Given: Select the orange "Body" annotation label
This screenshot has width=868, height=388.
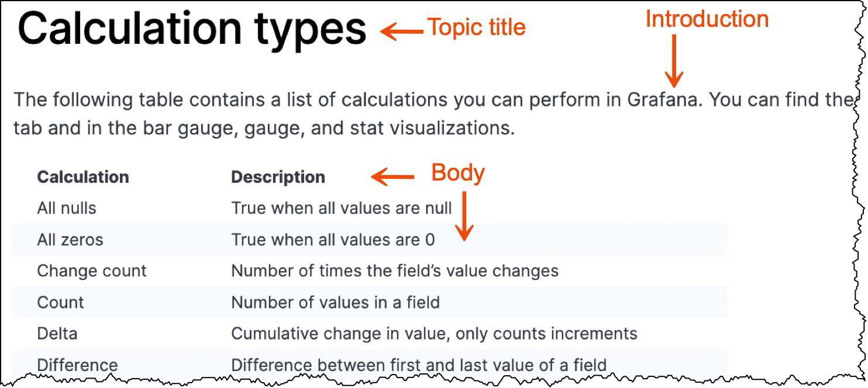Looking at the screenshot, I should click(x=458, y=173).
